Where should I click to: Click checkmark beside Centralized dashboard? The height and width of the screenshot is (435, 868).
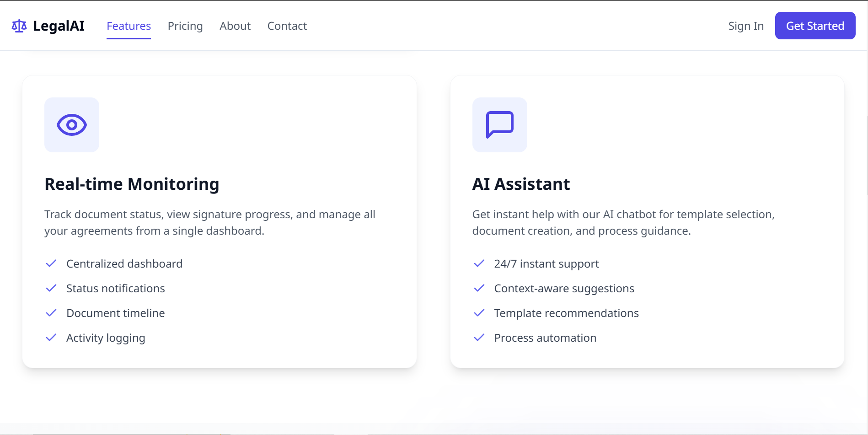pyautogui.click(x=51, y=263)
